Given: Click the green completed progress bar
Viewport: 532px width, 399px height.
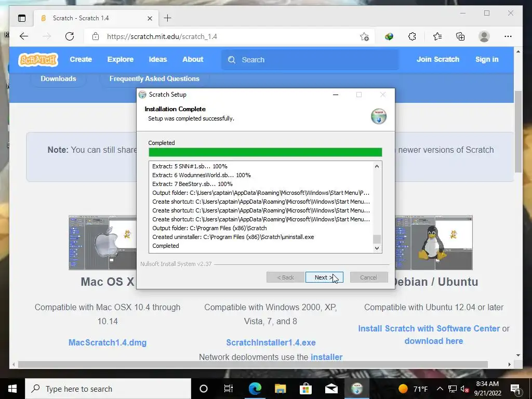Looking at the screenshot, I should click(x=265, y=152).
